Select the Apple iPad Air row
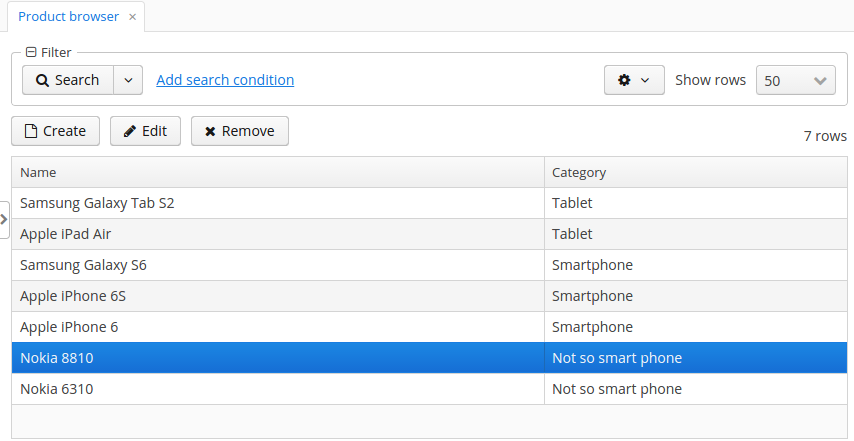The height and width of the screenshot is (441, 854). (429, 234)
